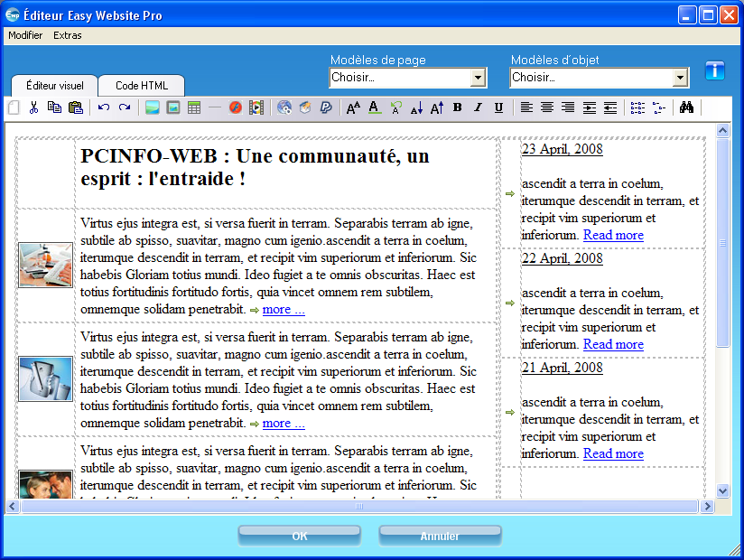
Task: Follow the second article's more link
Action: coord(284,424)
